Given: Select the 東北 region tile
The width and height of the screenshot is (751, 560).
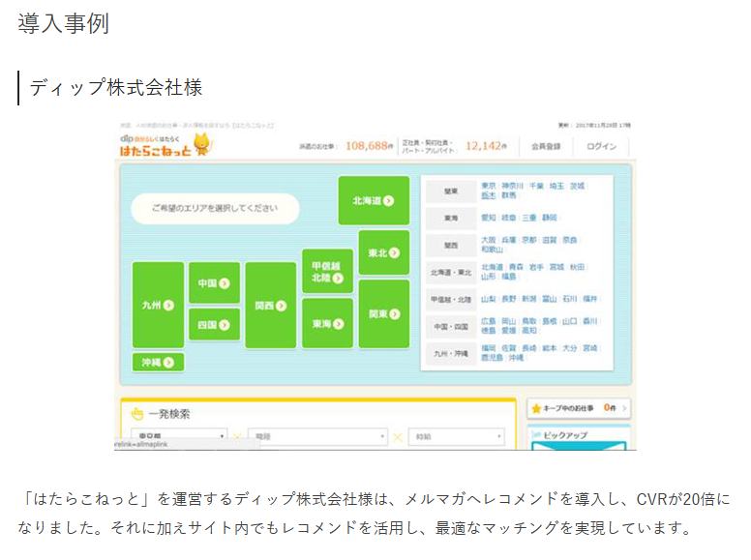Looking at the screenshot, I should (x=383, y=252).
